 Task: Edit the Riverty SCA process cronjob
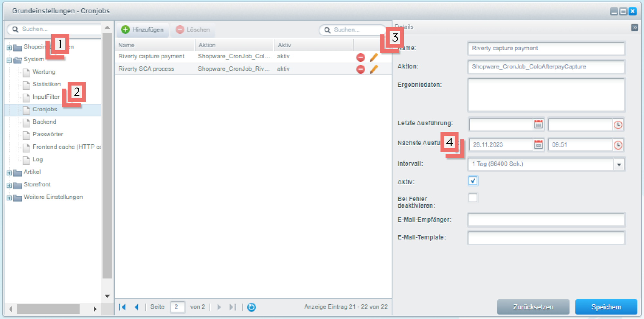pyautogui.click(x=374, y=69)
